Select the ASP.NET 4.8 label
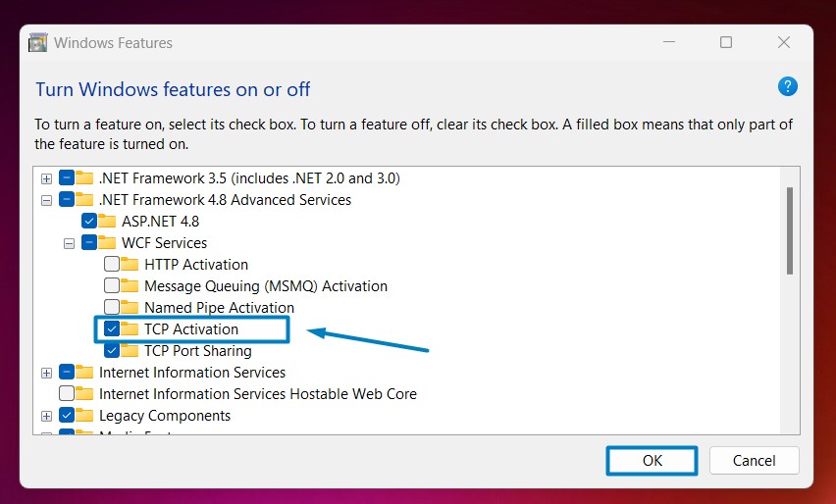 coord(161,221)
